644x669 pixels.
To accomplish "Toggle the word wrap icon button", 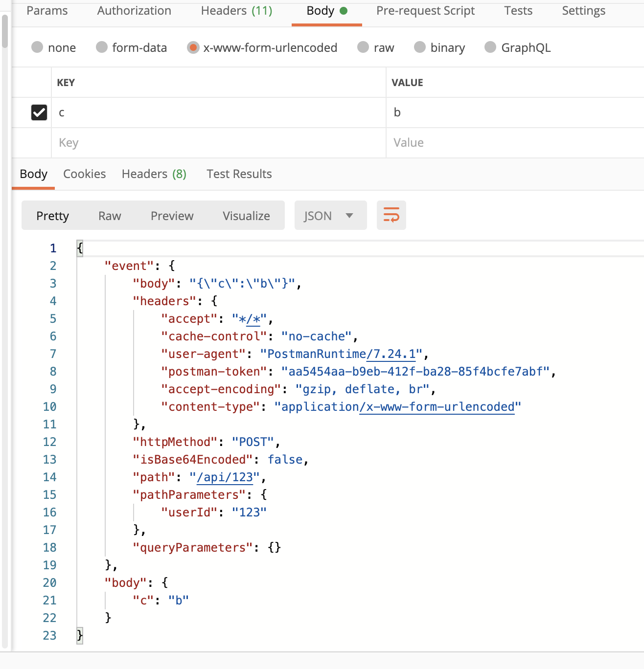I will [391, 215].
